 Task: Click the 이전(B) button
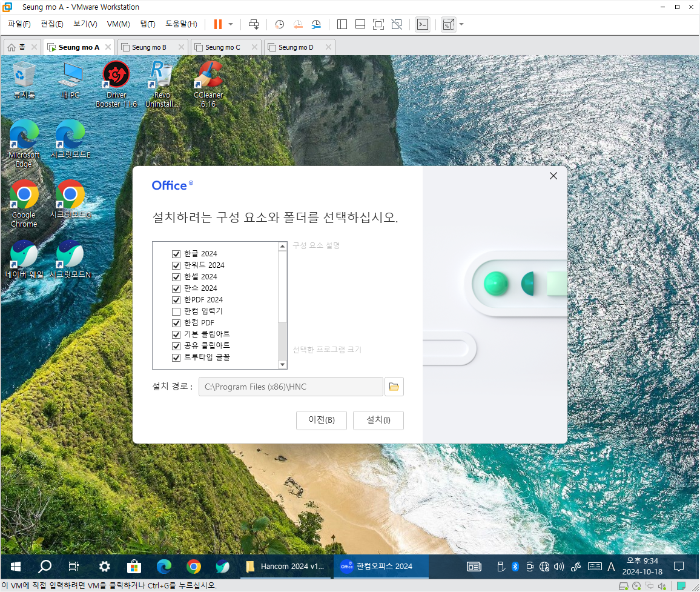click(322, 420)
